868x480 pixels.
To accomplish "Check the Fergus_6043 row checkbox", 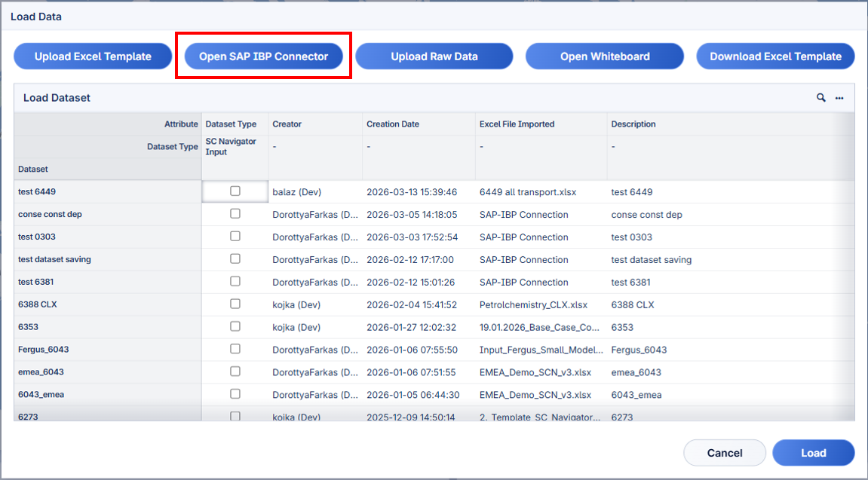I will tap(235, 349).
